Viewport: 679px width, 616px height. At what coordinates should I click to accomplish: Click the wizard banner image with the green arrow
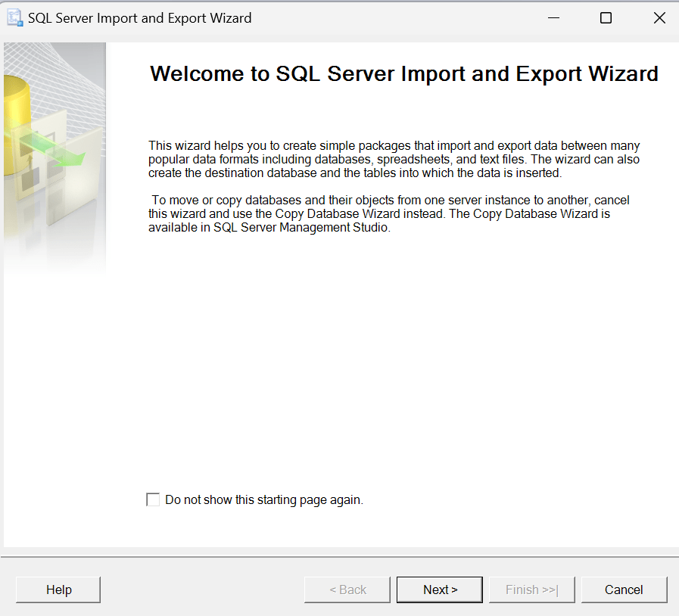(x=55, y=158)
